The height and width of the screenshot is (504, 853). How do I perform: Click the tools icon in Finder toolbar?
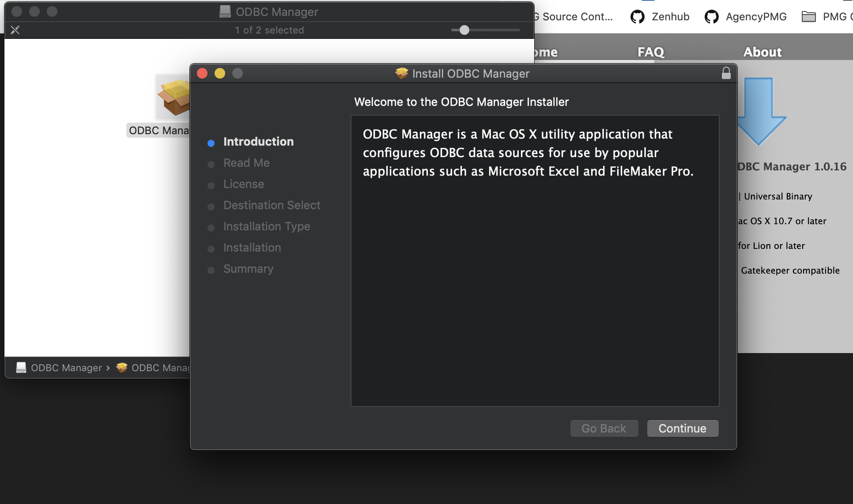pyautogui.click(x=15, y=30)
